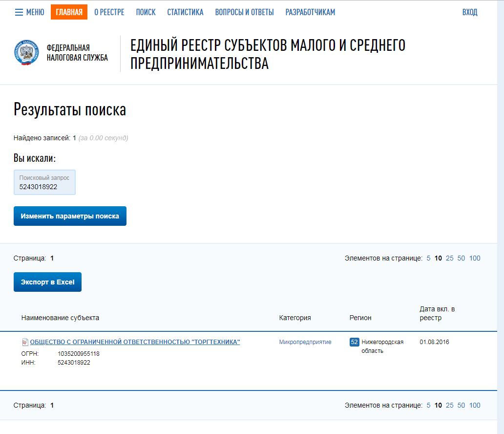Image resolution: width=504 pixels, height=434 pixels.
Task: Set 50 items per page at bottom
Action: tap(461, 405)
